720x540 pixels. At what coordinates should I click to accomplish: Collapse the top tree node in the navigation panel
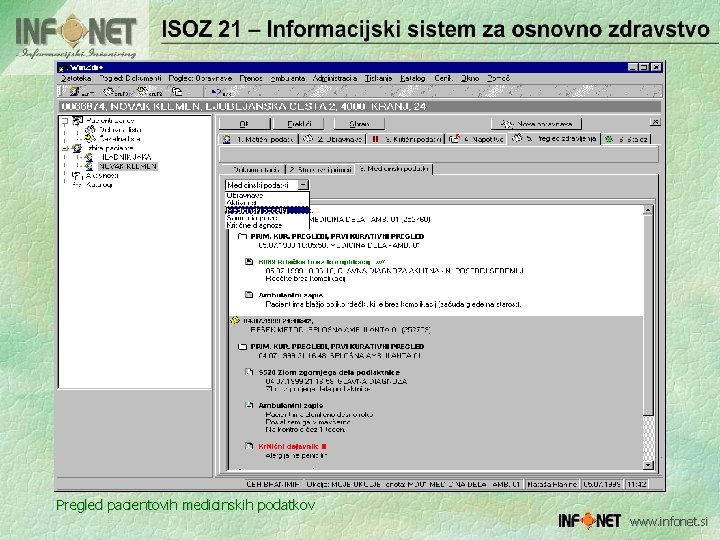tap(65, 121)
